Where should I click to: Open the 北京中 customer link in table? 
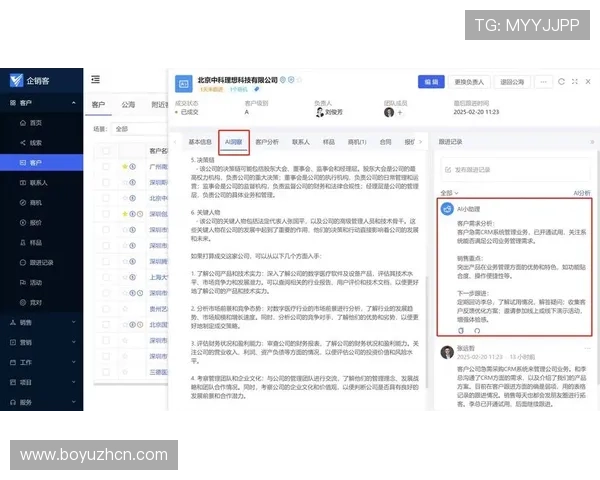158,198
